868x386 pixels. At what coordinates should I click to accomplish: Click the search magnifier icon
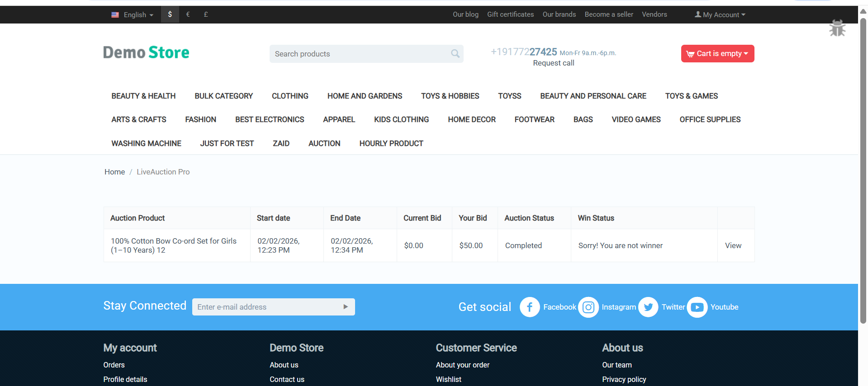coord(455,54)
